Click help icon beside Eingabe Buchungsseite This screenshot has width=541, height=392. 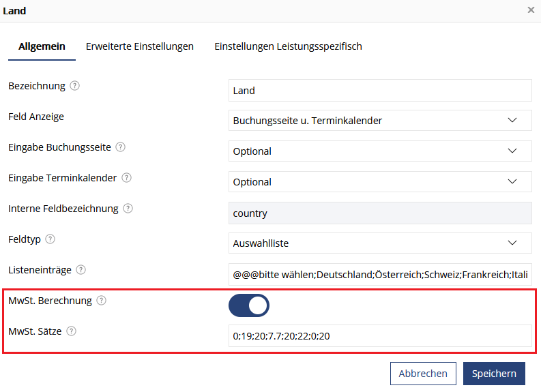pyautogui.click(x=120, y=147)
